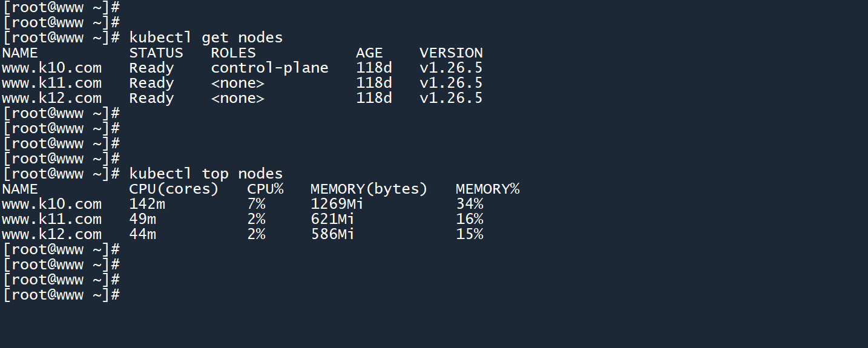Click the MEMORY(bytes) column header
The width and height of the screenshot is (868, 348).
coord(369,189)
